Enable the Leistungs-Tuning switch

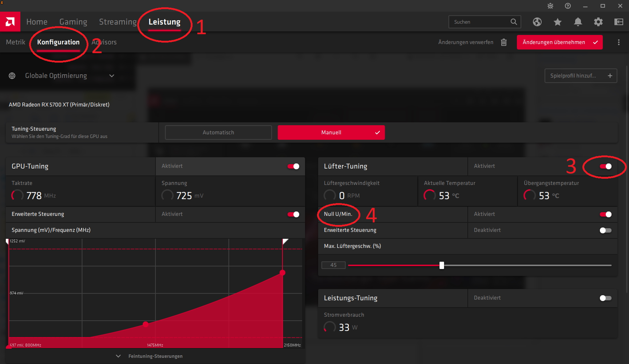click(x=606, y=298)
